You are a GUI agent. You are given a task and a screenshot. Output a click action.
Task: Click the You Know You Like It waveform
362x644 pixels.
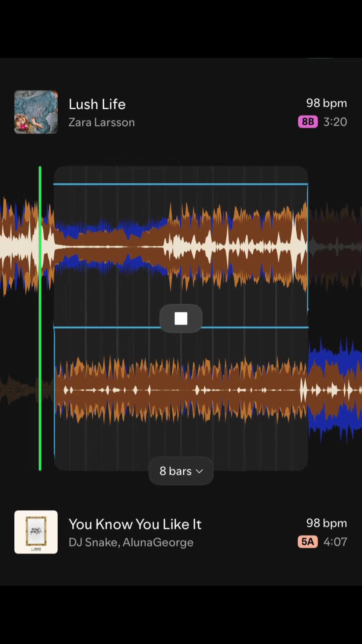[181, 390]
